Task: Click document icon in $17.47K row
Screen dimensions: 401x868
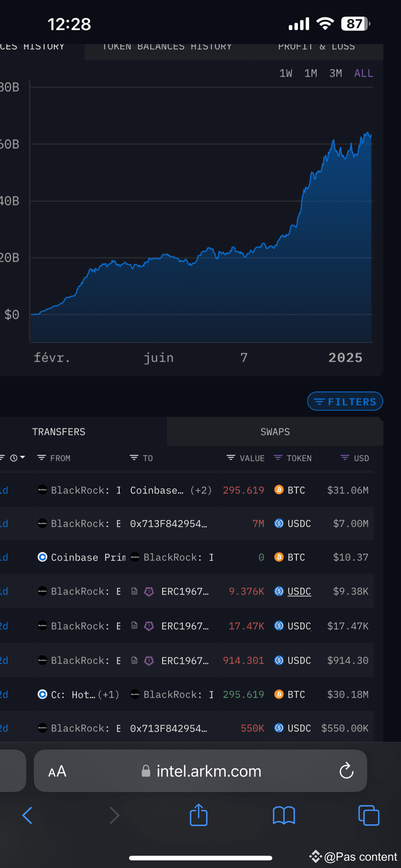Action: (x=135, y=625)
